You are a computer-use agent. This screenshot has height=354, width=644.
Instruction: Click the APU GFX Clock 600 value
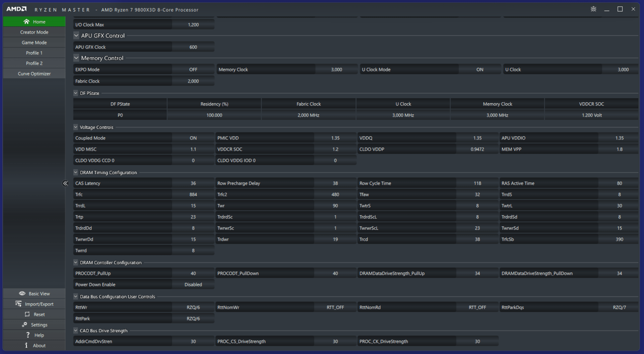pos(193,47)
